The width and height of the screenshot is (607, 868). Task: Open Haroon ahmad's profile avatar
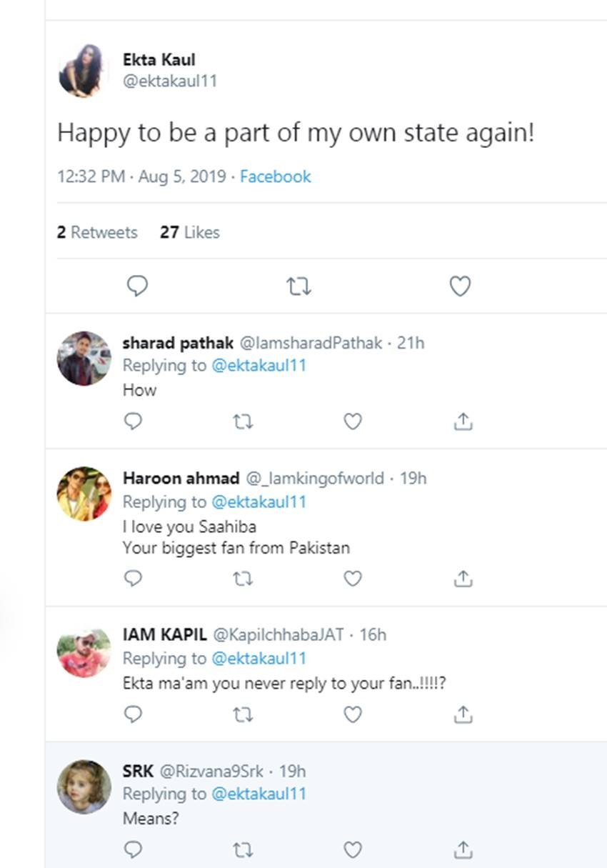(x=84, y=494)
